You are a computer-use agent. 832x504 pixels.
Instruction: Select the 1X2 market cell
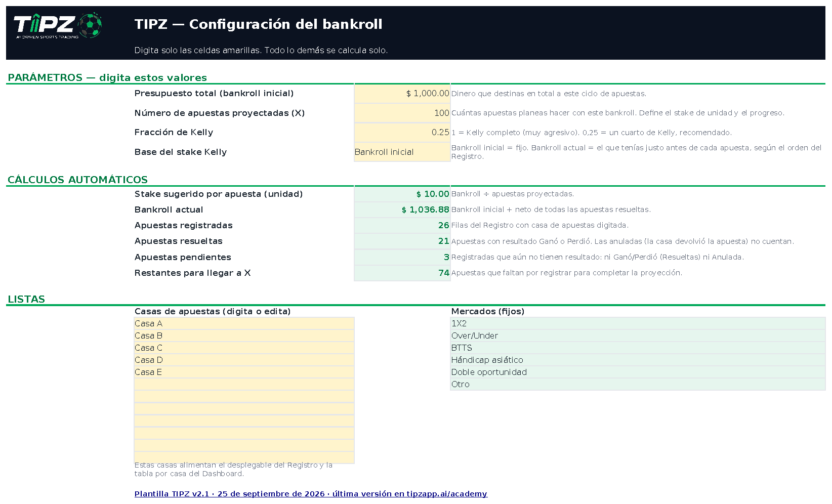point(638,323)
